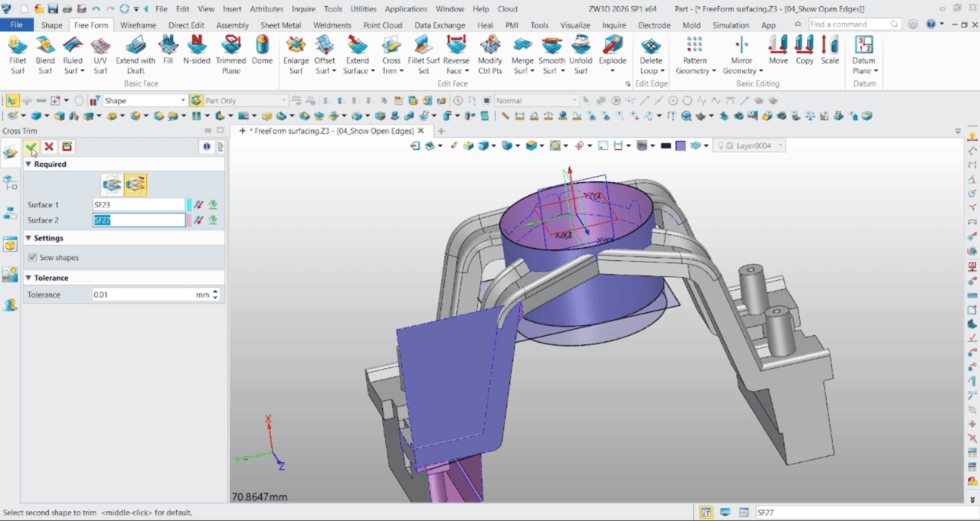980x521 pixels.
Task: Click the Modify Ctrl Pts tool
Action: (490, 55)
